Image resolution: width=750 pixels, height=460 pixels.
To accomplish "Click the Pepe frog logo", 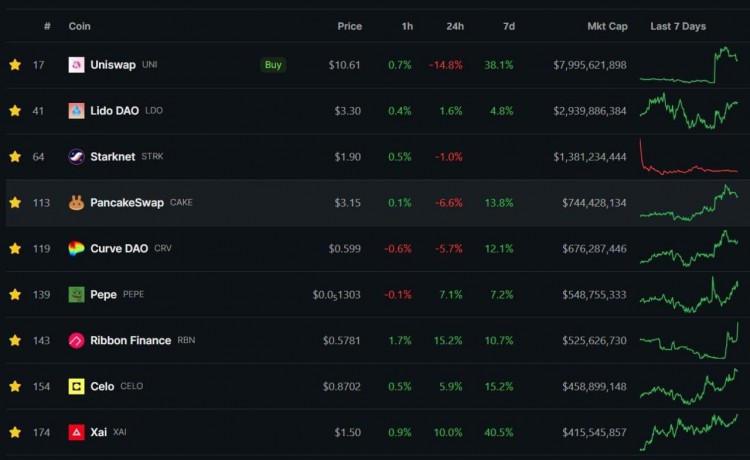I will [77, 294].
